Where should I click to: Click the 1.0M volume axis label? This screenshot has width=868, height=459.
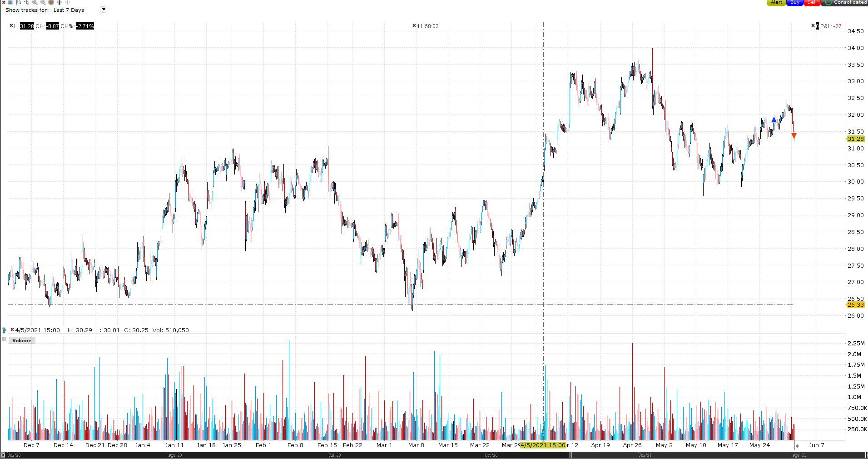click(x=854, y=397)
